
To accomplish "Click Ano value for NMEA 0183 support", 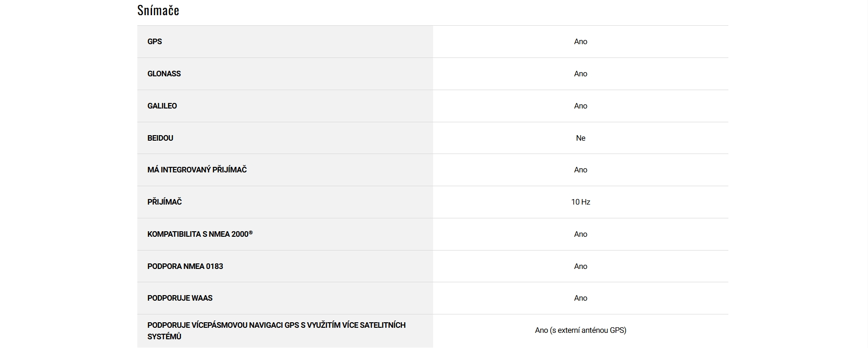I will (581, 266).
